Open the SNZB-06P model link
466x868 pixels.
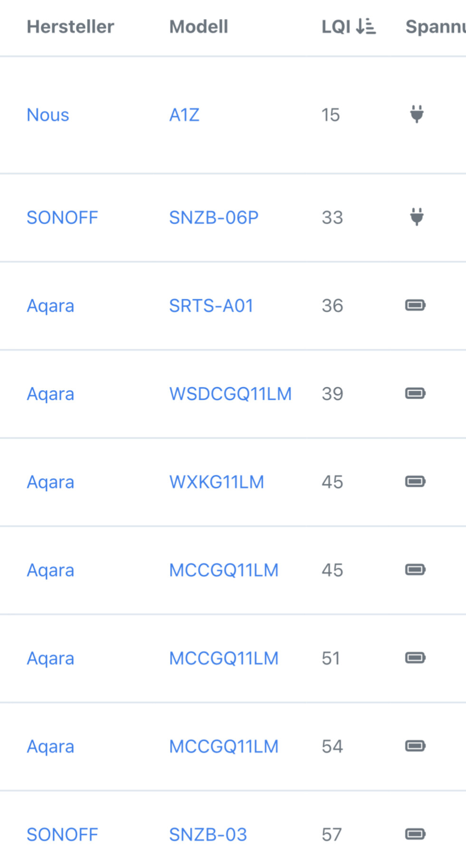tap(214, 218)
